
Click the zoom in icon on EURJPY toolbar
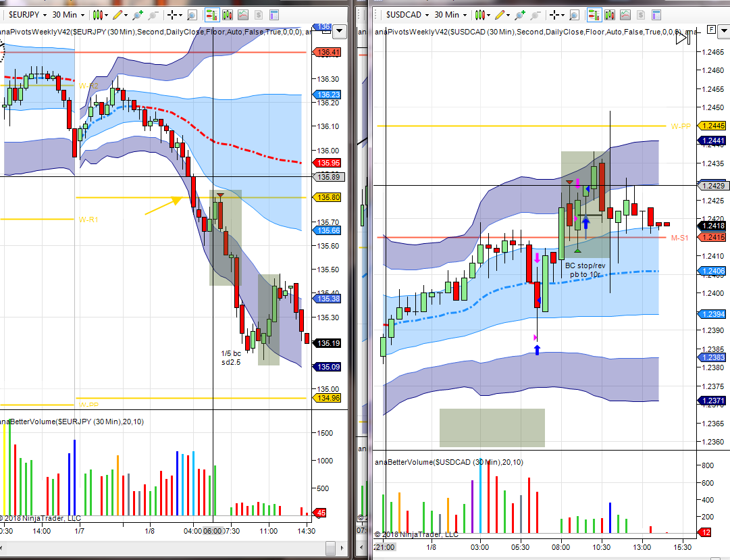[137, 15]
